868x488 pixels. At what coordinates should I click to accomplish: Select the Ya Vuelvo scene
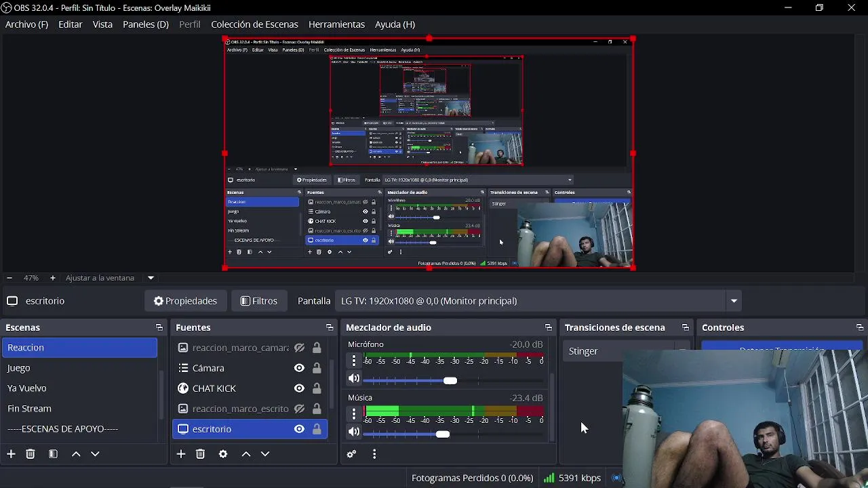point(79,388)
